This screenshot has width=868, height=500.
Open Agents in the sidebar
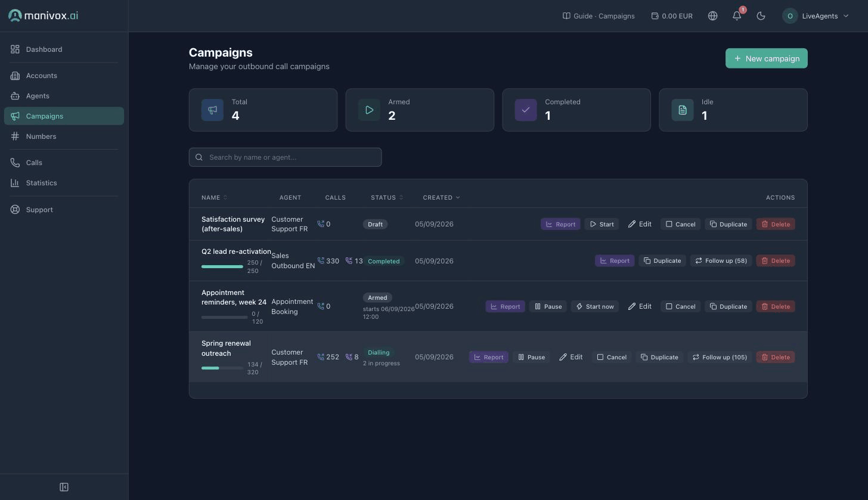(x=64, y=96)
